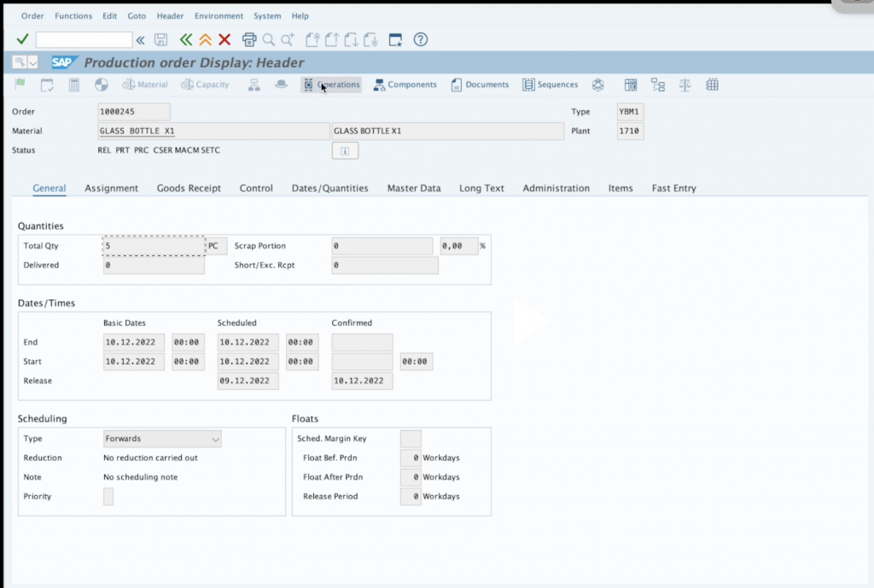This screenshot has height=588, width=874.
Task: Open the scheduling Type dropdown set to Forwards
Action: click(214, 438)
